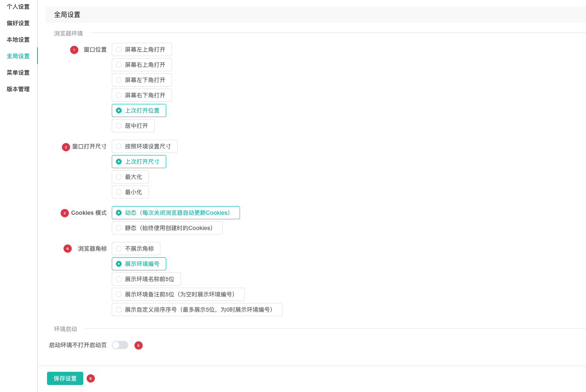Select 屏幕右下角打开 window position
The height and width of the screenshot is (392, 586).
141,95
